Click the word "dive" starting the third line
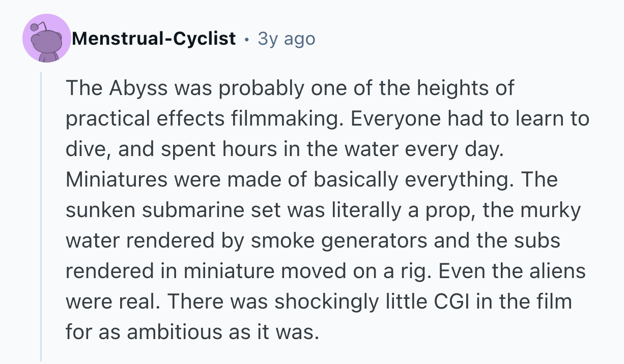 pos(83,149)
